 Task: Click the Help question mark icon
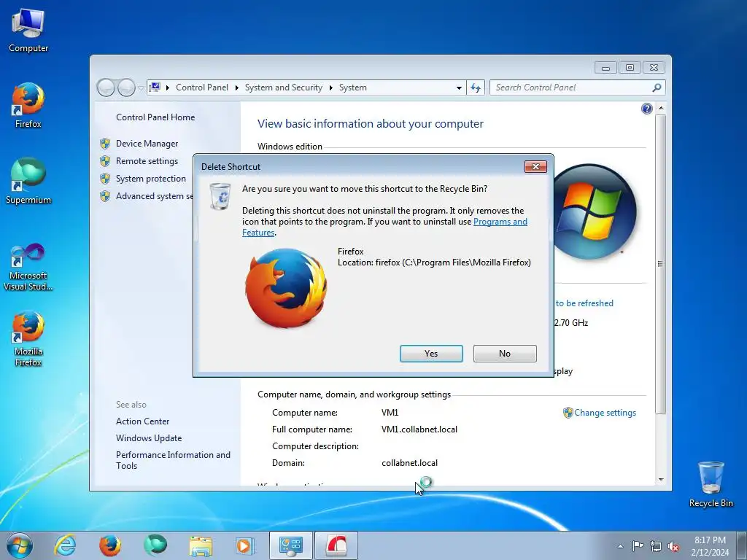click(x=646, y=109)
